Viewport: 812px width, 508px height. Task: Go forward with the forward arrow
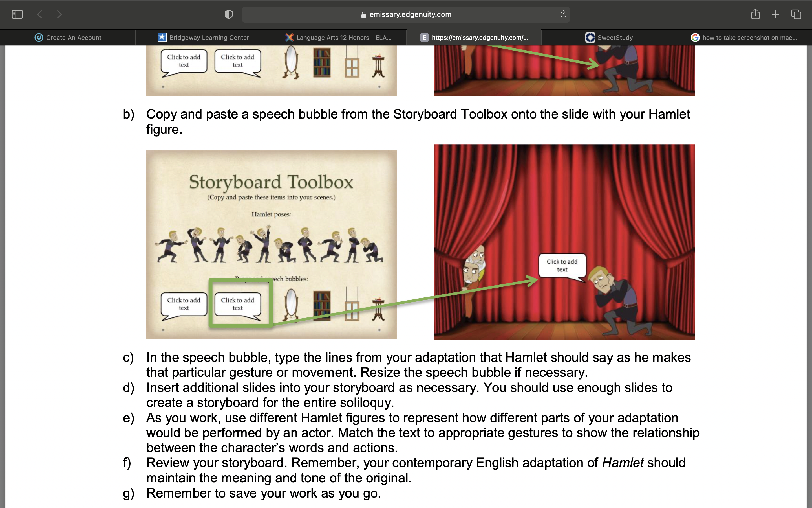[59, 14]
